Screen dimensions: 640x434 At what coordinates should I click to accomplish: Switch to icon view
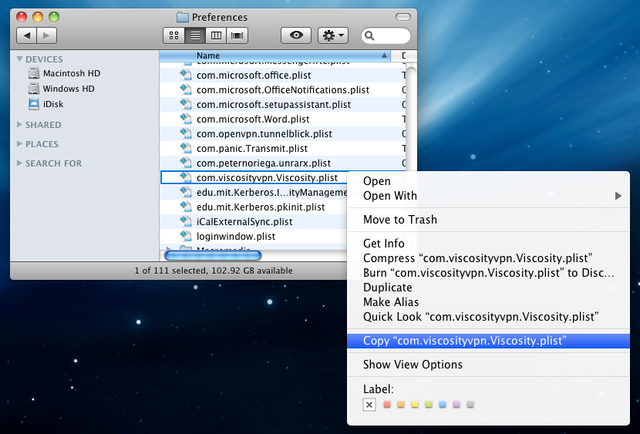173,36
